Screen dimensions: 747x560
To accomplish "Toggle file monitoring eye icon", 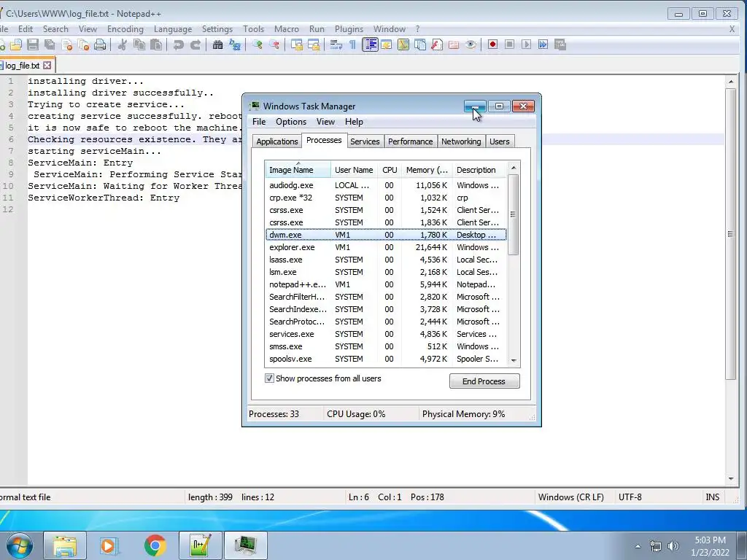I will pyautogui.click(x=471, y=44).
